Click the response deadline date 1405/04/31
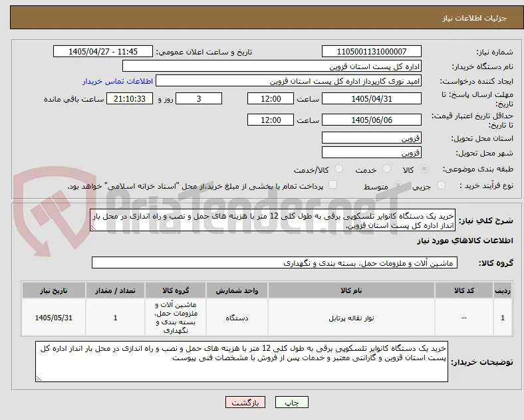The height and width of the screenshot is (420, 524). click(x=372, y=98)
